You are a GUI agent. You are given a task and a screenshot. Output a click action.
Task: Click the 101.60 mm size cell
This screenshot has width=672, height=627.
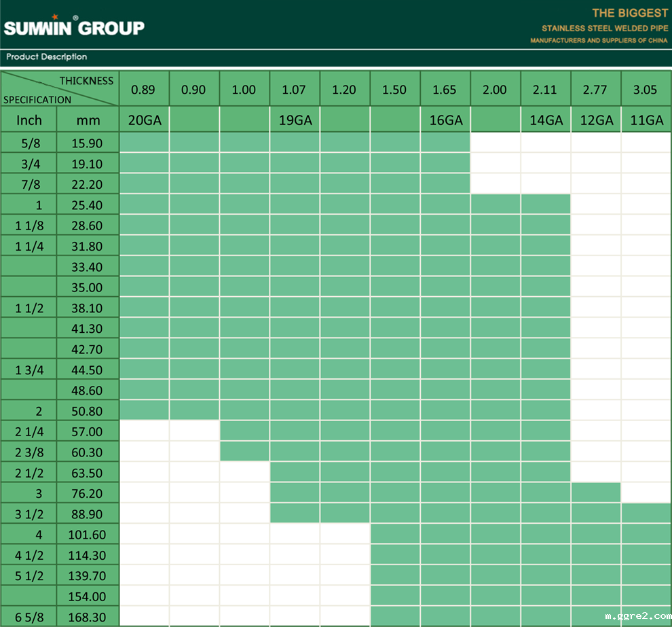[88, 535]
